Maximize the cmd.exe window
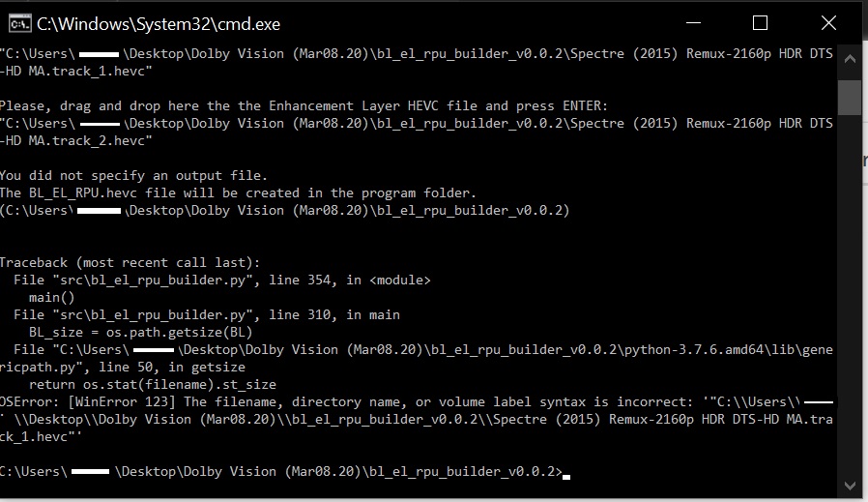Screen dimensions: 868x502 pos(760,23)
